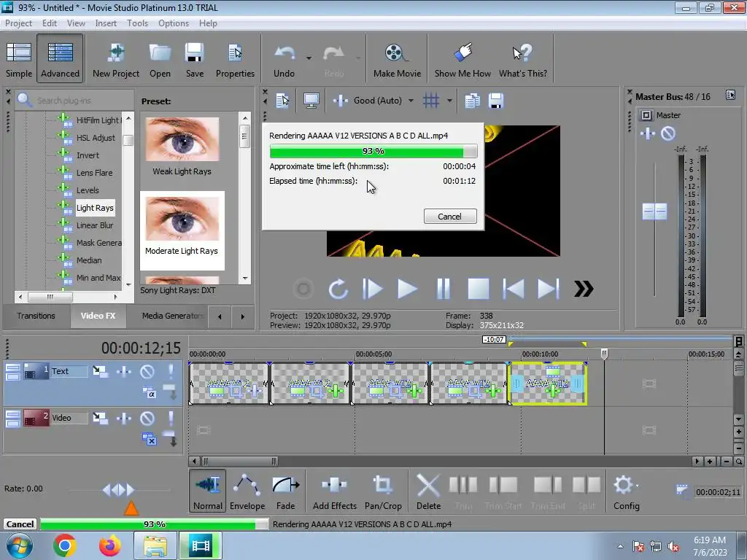Solo the Text track
Viewport: 747px width, 560px height.
tap(171, 371)
